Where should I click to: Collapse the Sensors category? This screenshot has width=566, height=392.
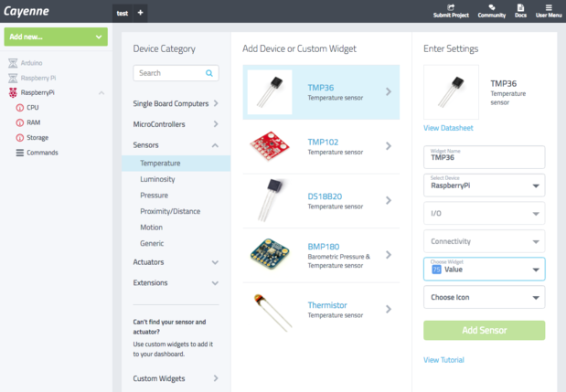tap(215, 145)
